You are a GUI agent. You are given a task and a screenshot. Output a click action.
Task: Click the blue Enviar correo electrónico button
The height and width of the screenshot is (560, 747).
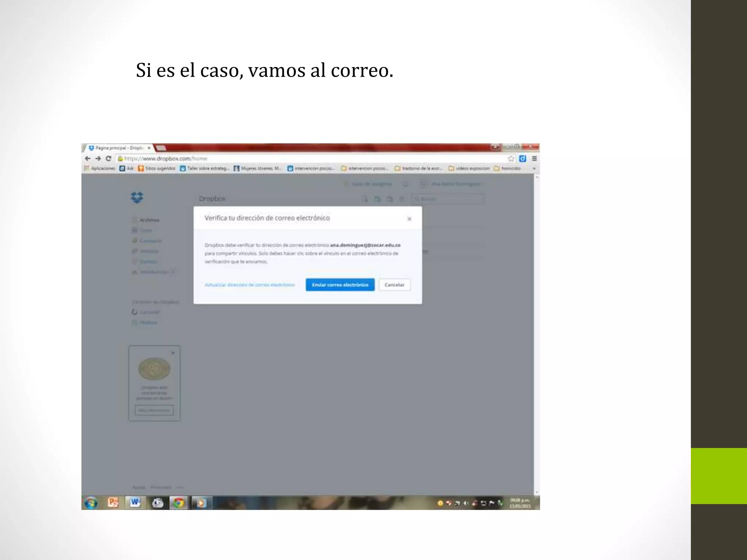[340, 285]
